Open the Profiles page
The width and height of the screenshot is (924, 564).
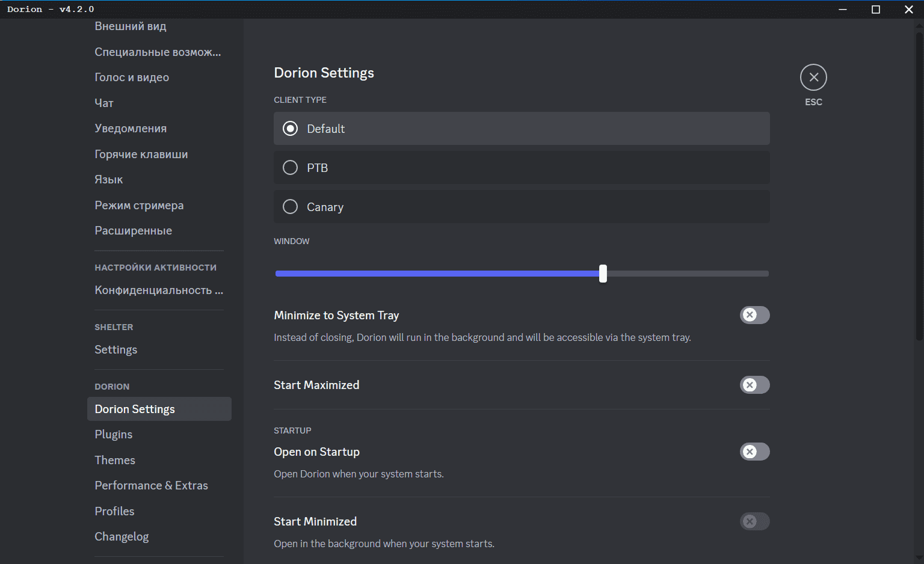pos(114,511)
